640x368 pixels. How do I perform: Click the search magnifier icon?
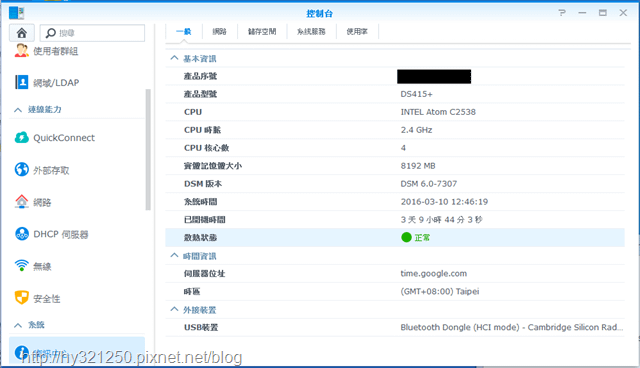[x=51, y=33]
